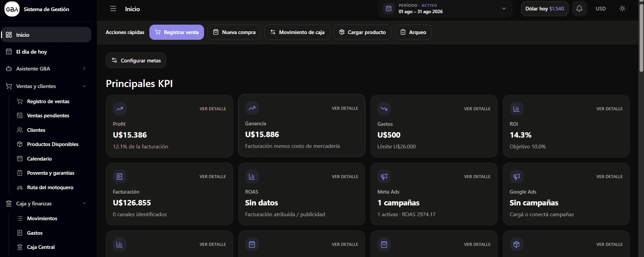
Task: View detail of the Profit card
Action: click(213, 109)
